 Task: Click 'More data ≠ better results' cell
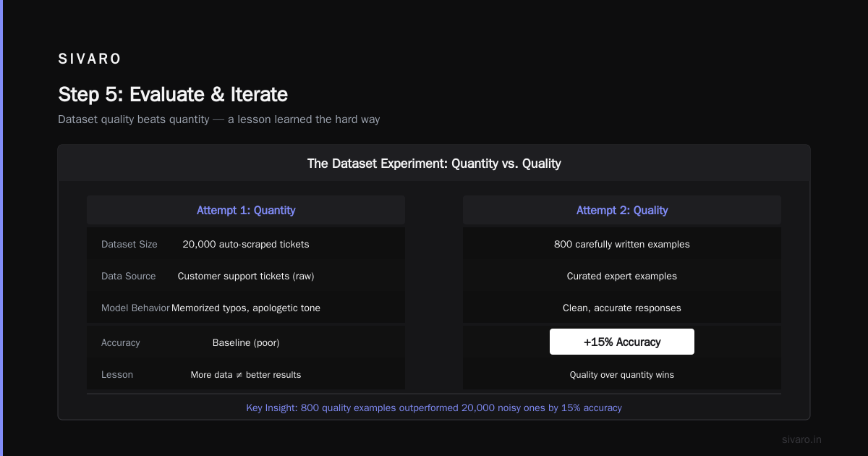(x=246, y=375)
